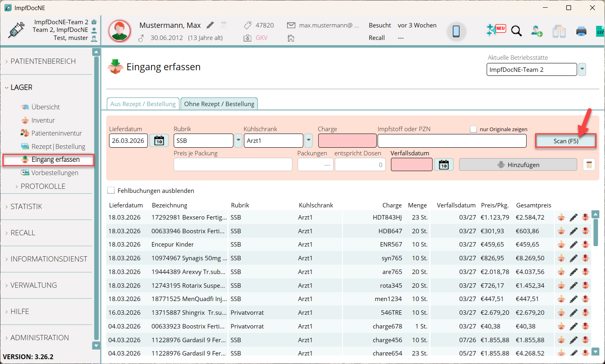This screenshot has width=605, height=364.
Task: Click the printer icon in top toolbar
Action: (x=581, y=31)
